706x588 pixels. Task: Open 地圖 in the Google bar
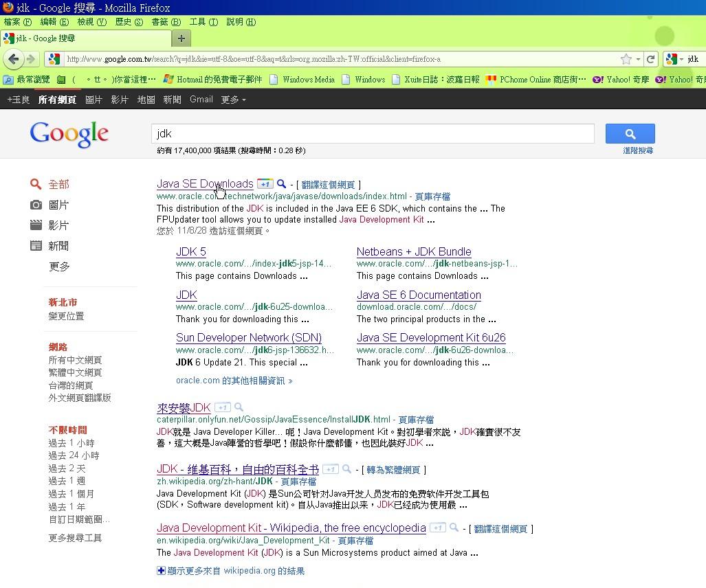tap(146, 100)
